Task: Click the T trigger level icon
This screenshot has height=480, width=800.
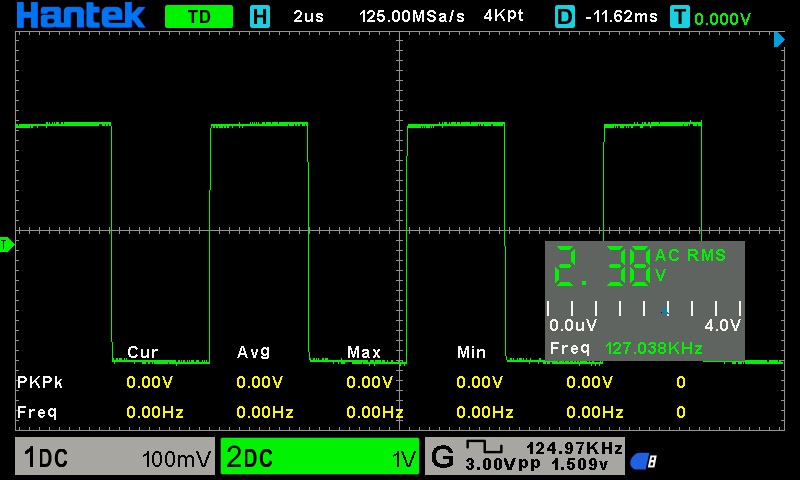Action: pyautogui.click(x=680, y=17)
